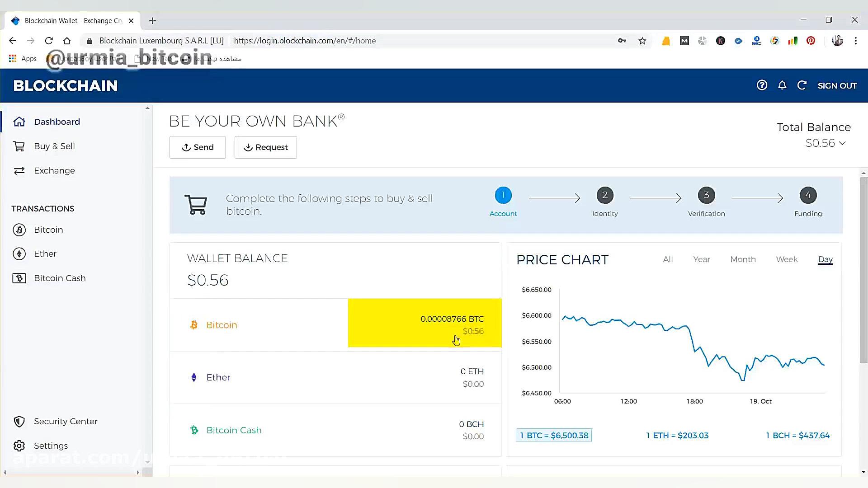This screenshot has height=488, width=868.
Task: Switch price chart to Week
Action: pos(787,259)
